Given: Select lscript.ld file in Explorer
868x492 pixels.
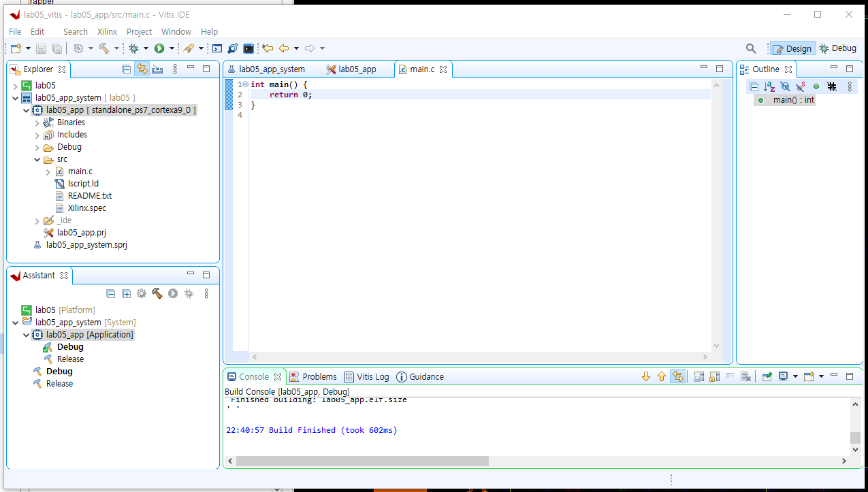Looking at the screenshot, I should click(x=84, y=184).
